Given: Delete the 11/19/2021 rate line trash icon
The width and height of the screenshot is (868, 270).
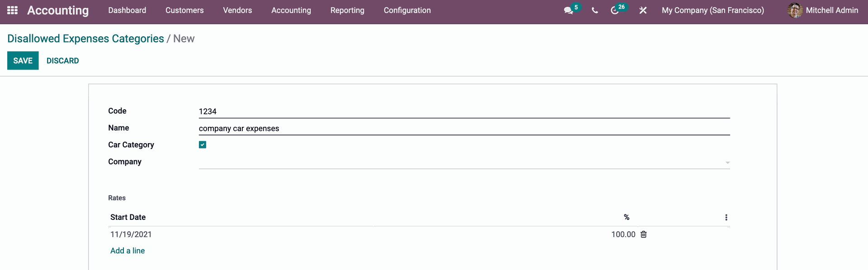Looking at the screenshot, I should point(644,234).
